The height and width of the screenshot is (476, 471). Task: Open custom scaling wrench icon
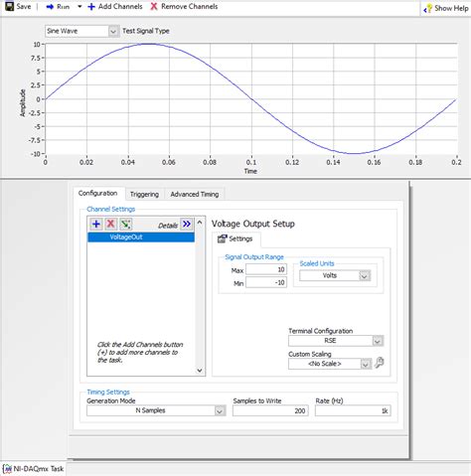pos(380,363)
